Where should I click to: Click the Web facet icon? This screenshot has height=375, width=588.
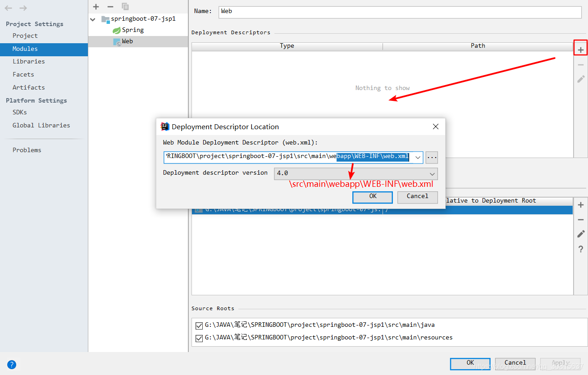pos(117,41)
